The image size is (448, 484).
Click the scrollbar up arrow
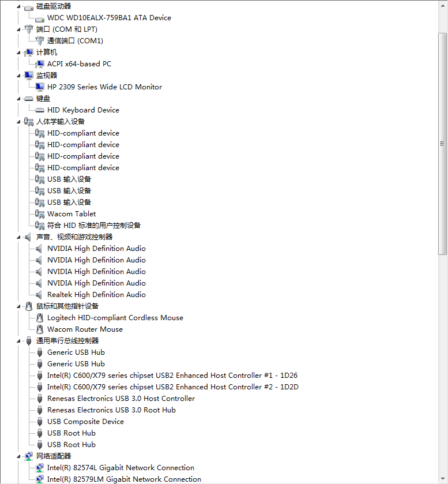click(442, 6)
